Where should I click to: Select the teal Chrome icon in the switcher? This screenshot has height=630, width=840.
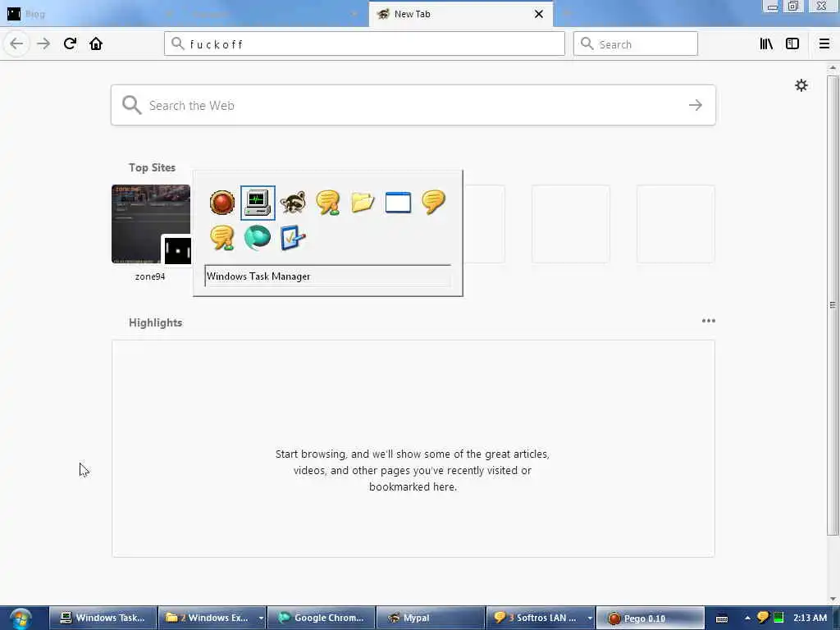coord(257,238)
